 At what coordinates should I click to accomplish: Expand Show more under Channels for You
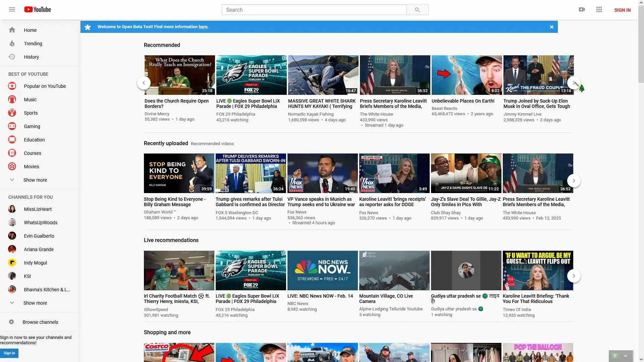pos(35,303)
